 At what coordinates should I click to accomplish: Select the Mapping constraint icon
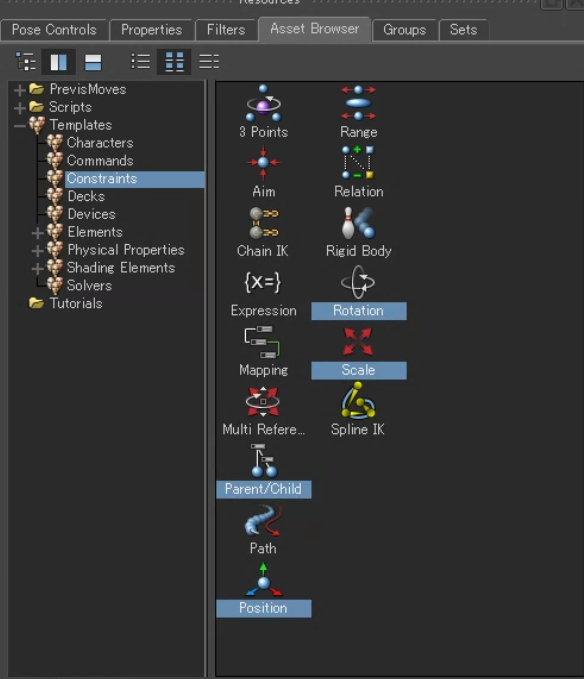click(x=263, y=342)
